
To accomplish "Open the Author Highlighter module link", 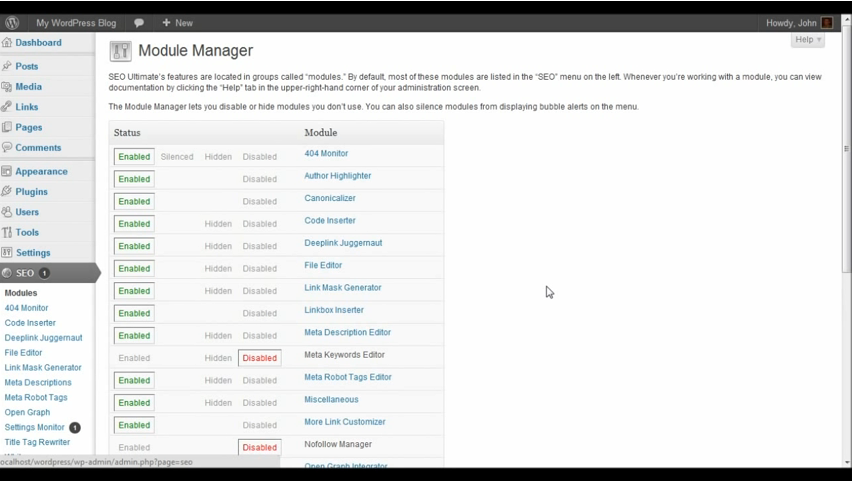I will point(337,176).
